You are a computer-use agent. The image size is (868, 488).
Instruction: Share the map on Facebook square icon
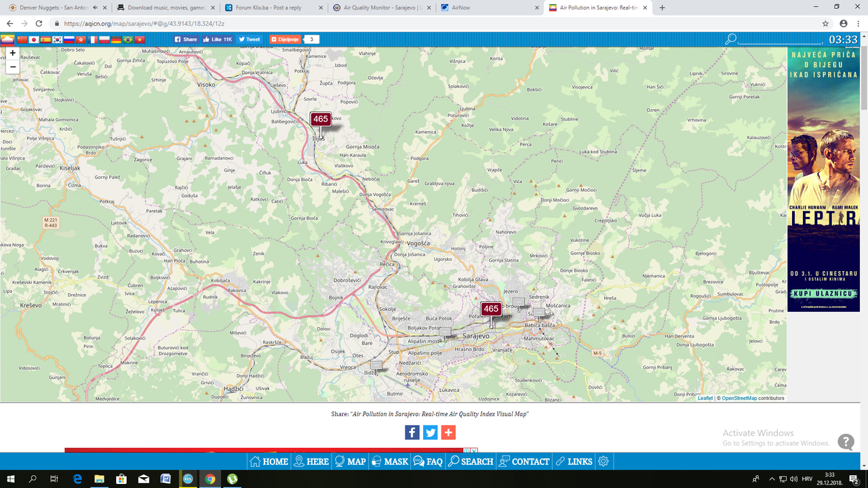[412, 432]
